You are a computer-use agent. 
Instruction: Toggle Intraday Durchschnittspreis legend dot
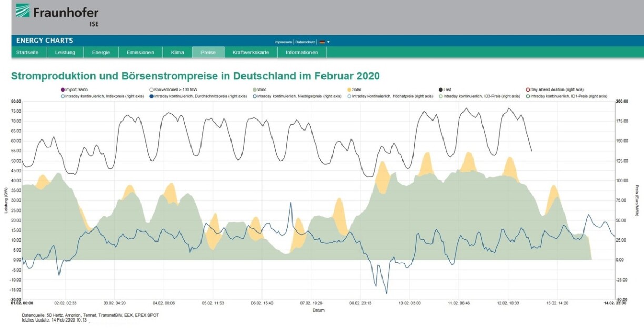tap(152, 96)
